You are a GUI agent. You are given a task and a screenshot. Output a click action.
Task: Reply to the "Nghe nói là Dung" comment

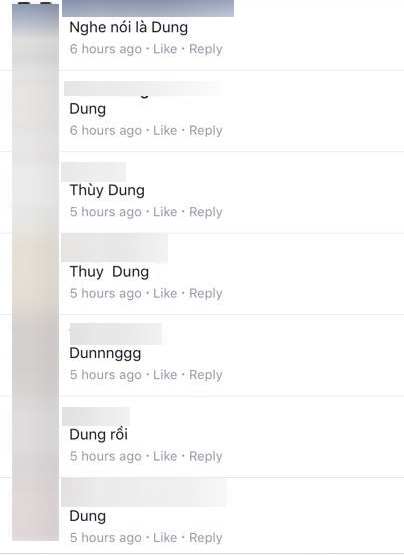coord(206,49)
